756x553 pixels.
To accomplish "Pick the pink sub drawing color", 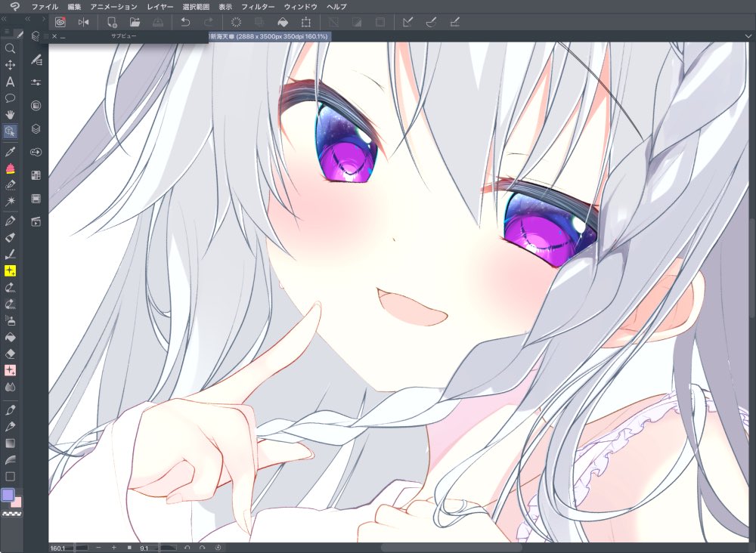I will (17, 503).
